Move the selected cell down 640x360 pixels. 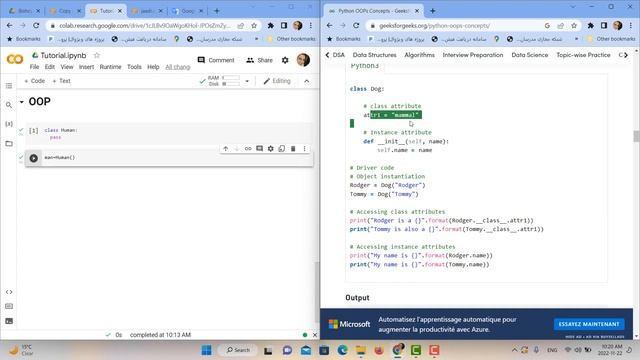tap(237, 149)
